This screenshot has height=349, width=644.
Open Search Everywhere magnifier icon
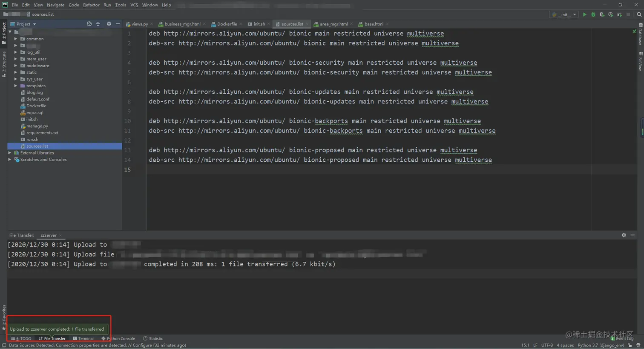coord(639,14)
